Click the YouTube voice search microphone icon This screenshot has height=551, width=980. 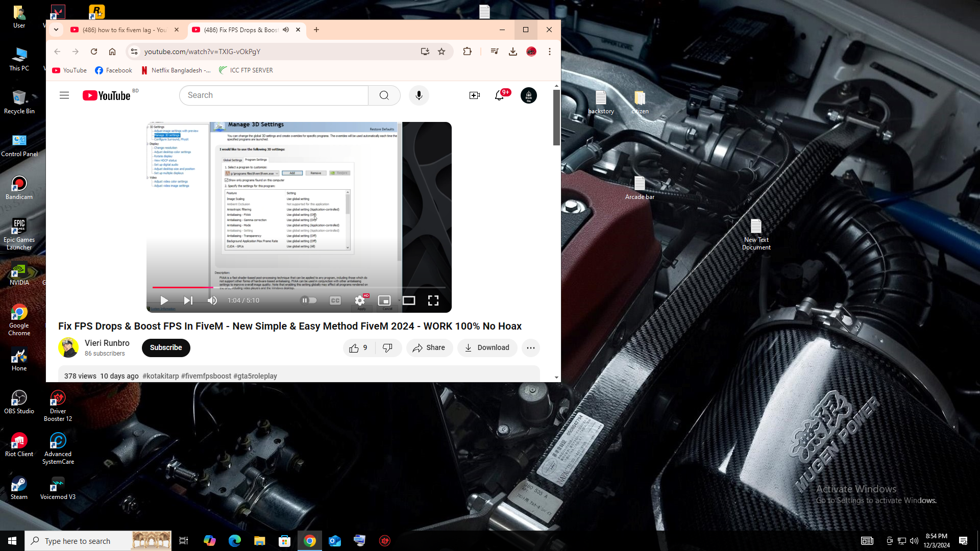pos(419,95)
